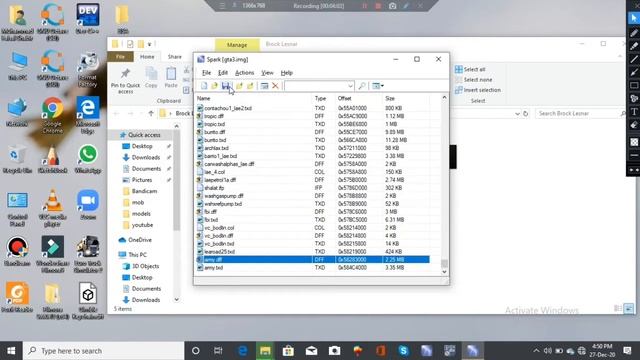Viewport: 640px width, 360px height.
Task: Click the refresh icon beside Explorer address bar
Action: click(x=526, y=113)
